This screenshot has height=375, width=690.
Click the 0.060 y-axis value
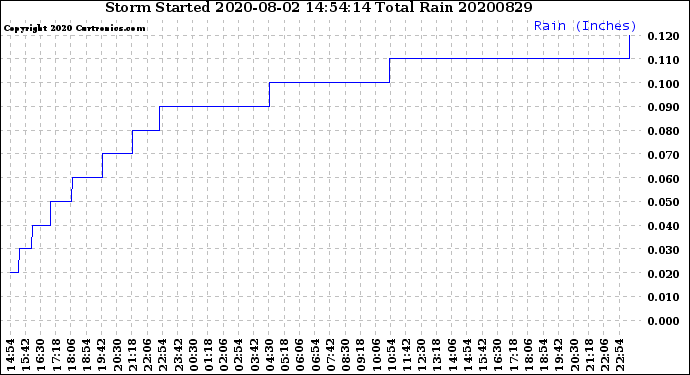[x=663, y=179]
